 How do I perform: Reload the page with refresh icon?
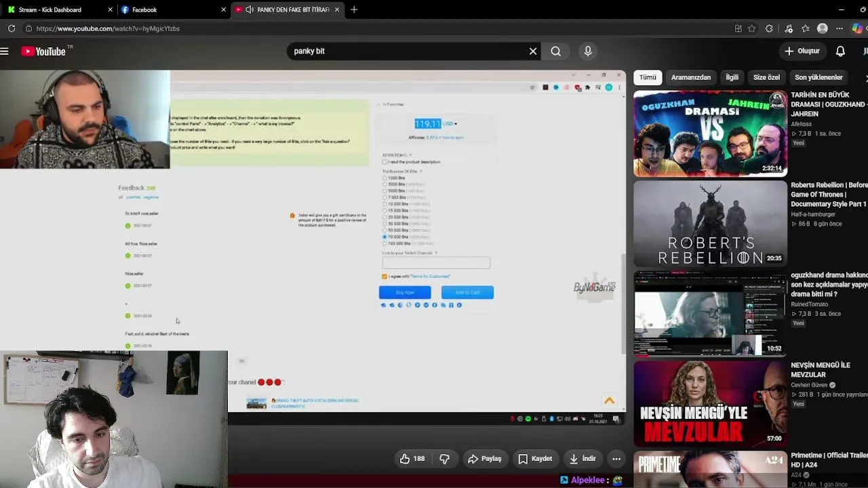(x=12, y=28)
